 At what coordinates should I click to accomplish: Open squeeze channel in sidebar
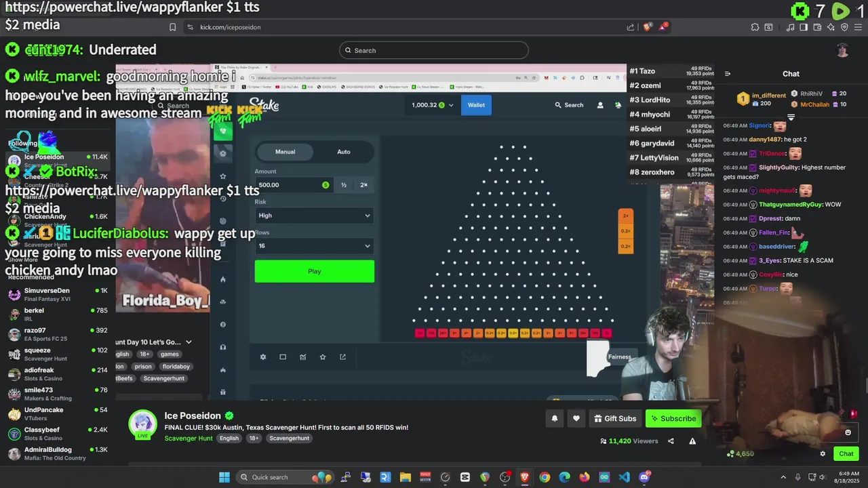coord(58,354)
